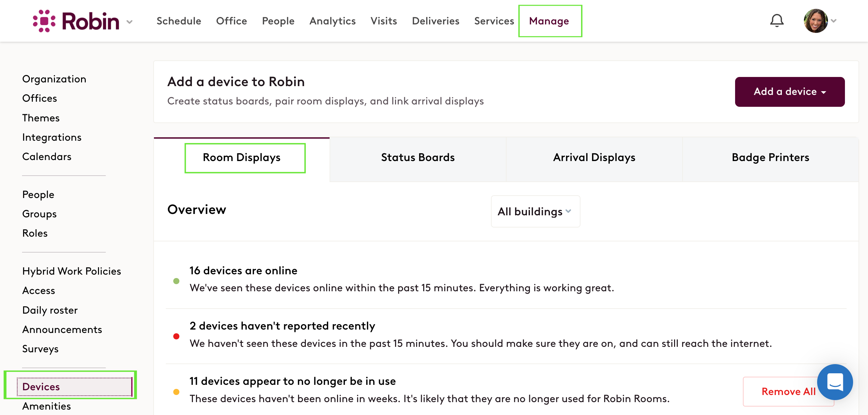The image size is (868, 415).
Task: Select the Manage nav item
Action: coord(549,21)
